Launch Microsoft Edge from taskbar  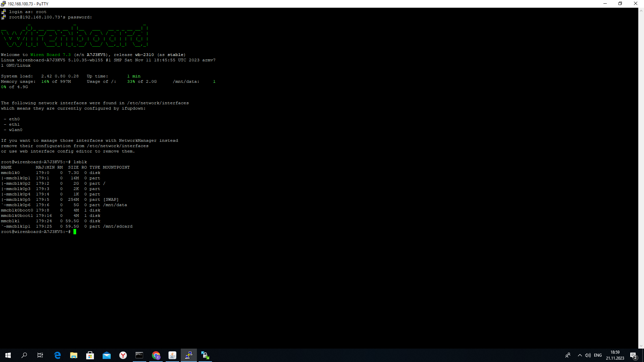click(57, 355)
